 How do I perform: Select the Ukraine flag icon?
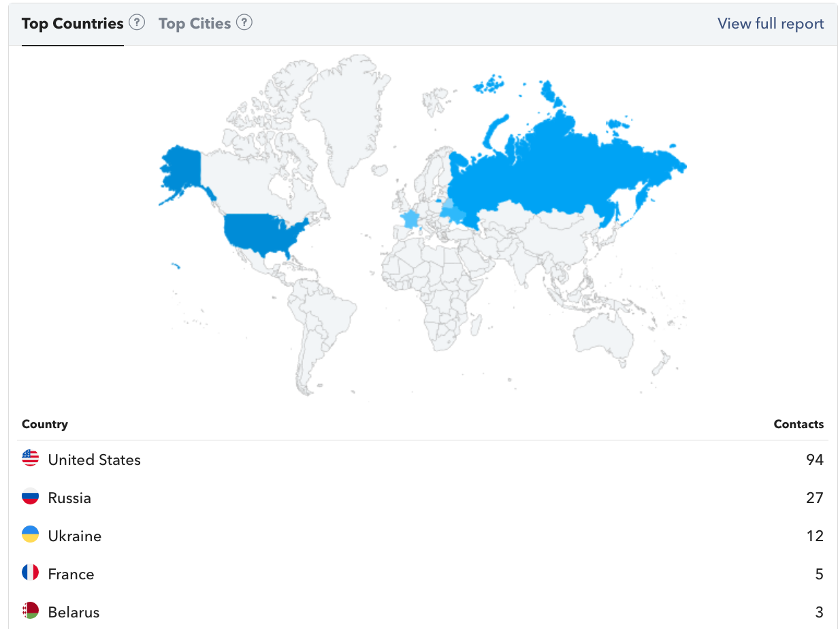click(x=31, y=534)
